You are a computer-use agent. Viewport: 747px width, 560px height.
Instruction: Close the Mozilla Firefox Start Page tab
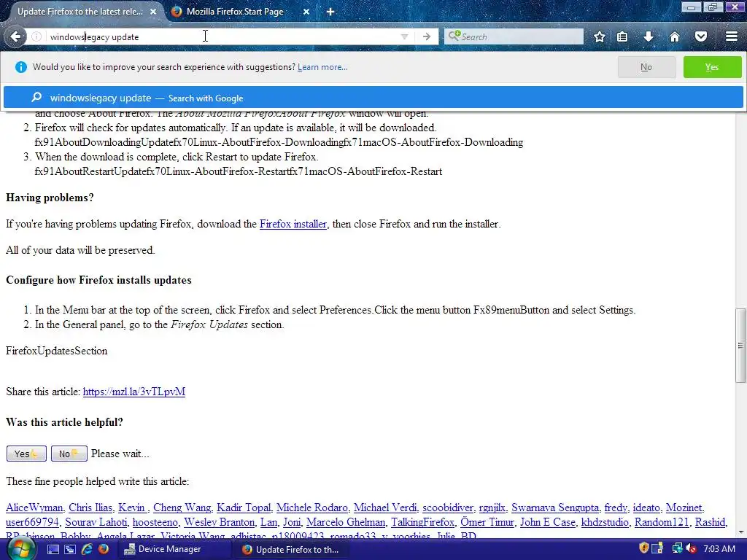pos(306,12)
